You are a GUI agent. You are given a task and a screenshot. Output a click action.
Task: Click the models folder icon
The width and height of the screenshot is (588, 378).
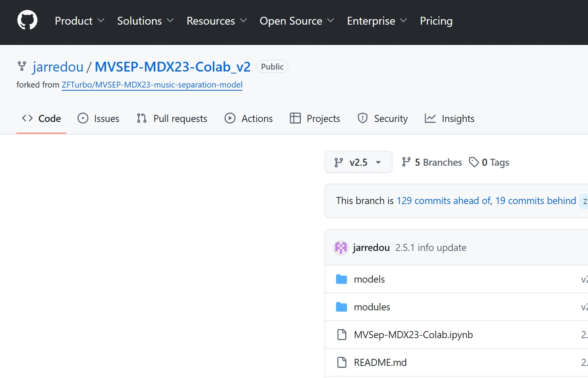(342, 279)
